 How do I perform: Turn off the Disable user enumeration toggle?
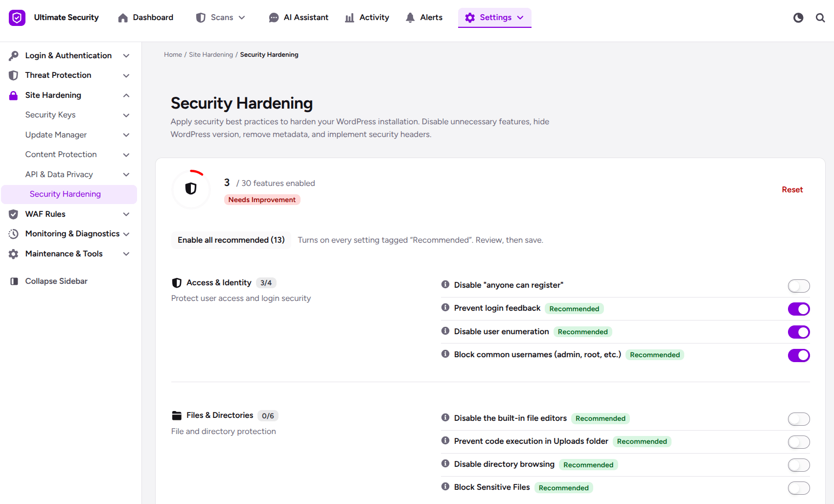[799, 332]
